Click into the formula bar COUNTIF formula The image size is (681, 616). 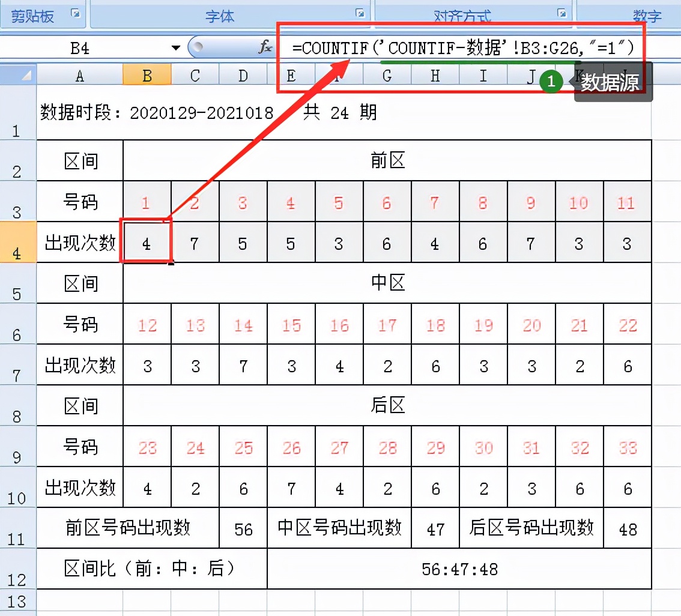coord(463,47)
